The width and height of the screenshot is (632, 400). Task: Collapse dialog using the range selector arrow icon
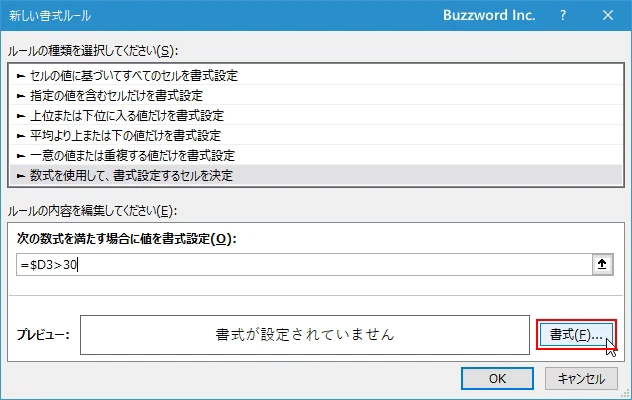[x=602, y=265]
